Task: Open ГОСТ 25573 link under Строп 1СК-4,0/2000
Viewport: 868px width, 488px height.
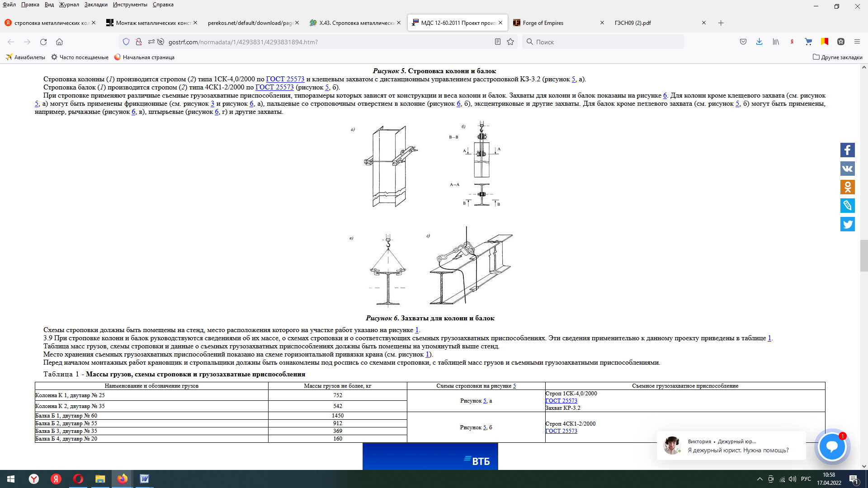Action: pos(561,401)
